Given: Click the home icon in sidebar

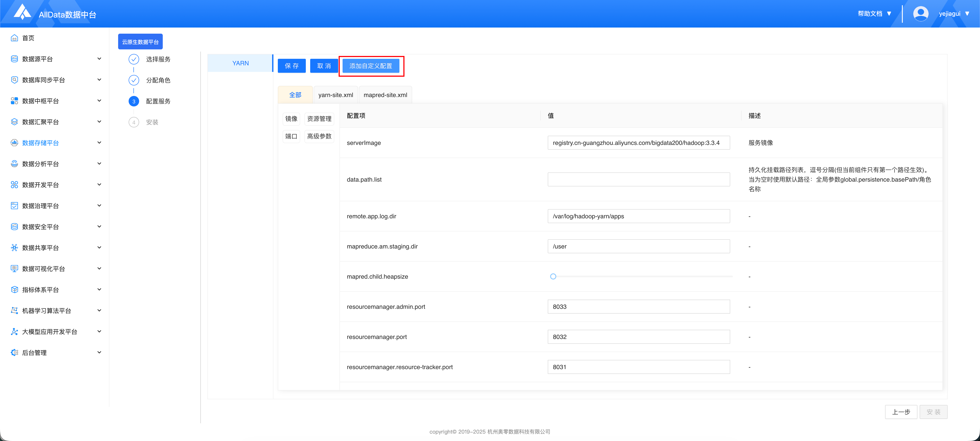Looking at the screenshot, I should 14,38.
